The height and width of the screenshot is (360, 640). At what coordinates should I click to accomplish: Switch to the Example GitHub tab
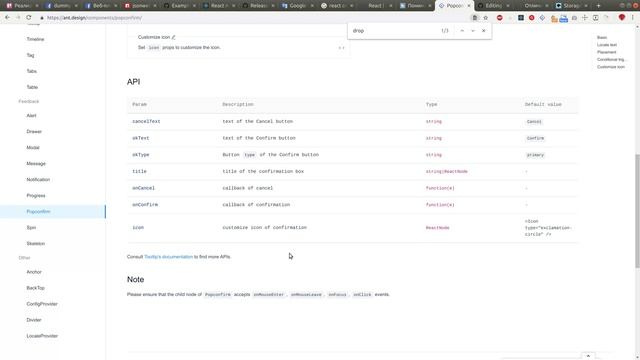[x=179, y=6]
